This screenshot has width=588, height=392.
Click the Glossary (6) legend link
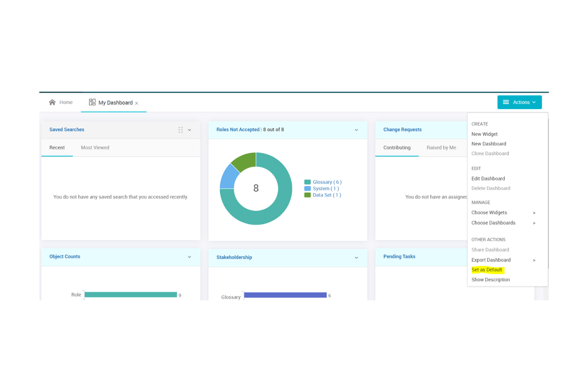(x=327, y=182)
